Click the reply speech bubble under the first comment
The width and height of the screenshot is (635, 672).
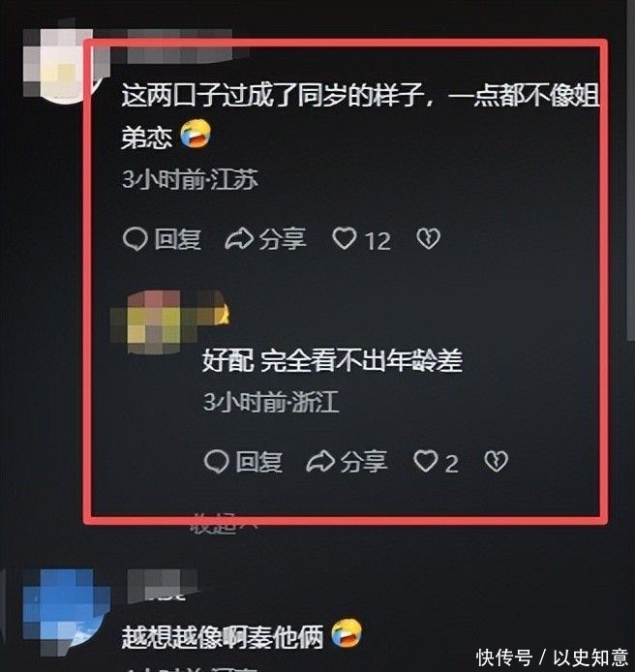coord(136,239)
